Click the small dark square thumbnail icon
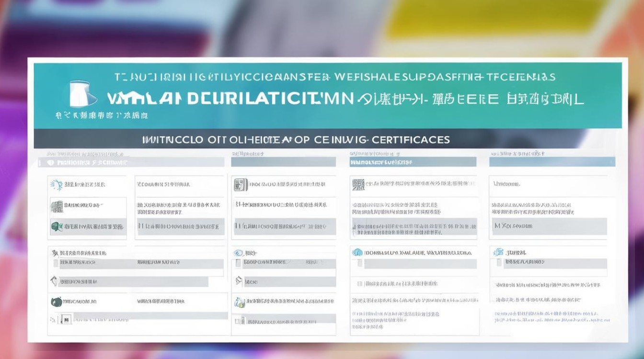Viewport: 644px width, 359px height. [66, 319]
